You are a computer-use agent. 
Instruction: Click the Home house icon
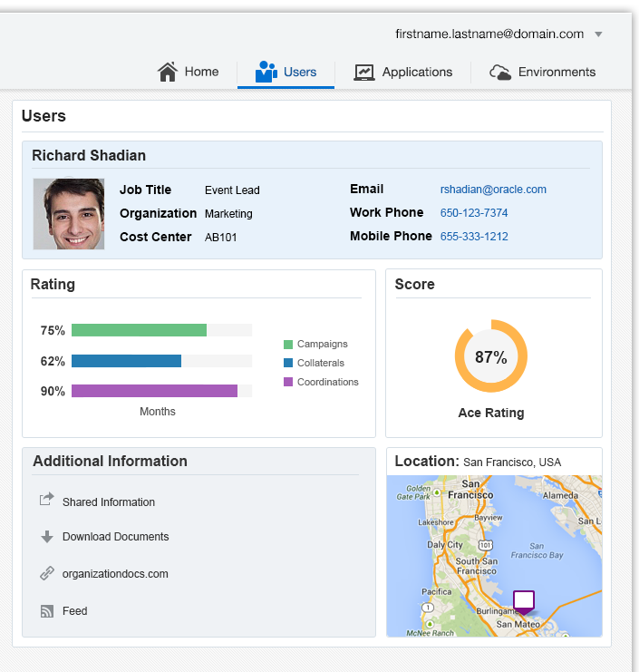click(x=167, y=72)
